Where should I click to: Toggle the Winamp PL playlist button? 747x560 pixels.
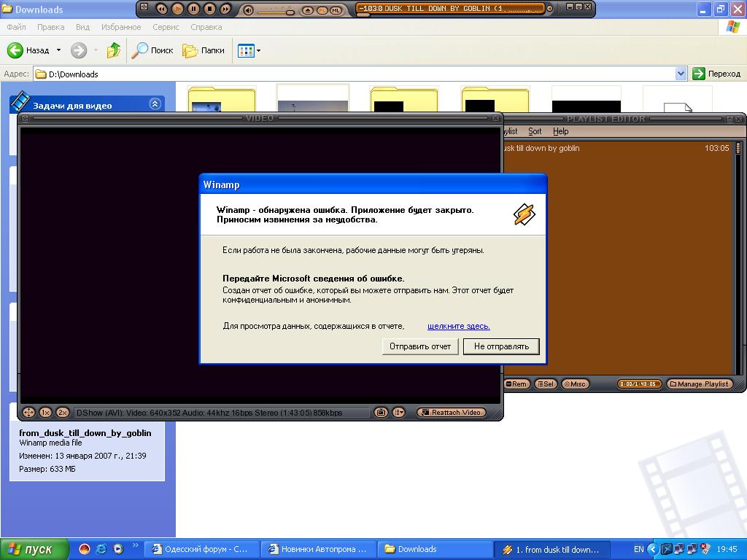[x=322, y=10]
